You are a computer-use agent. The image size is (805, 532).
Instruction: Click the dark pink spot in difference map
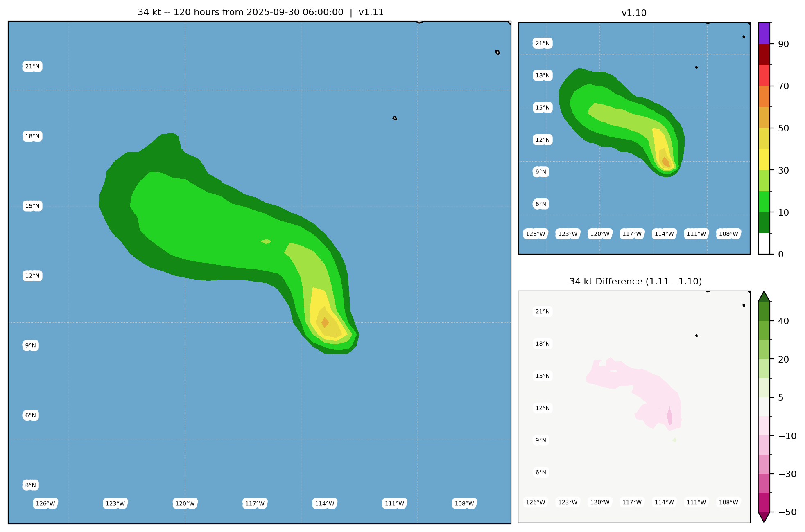tap(669, 416)
